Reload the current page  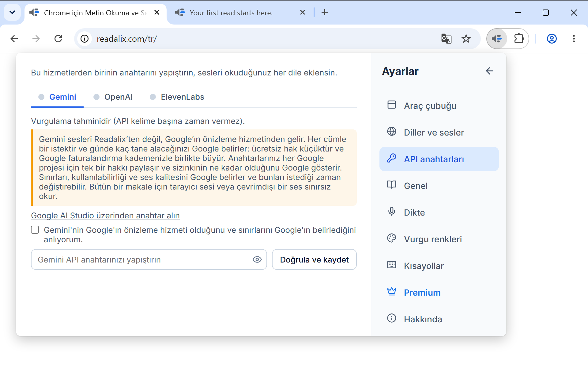[x=58, y=39]
